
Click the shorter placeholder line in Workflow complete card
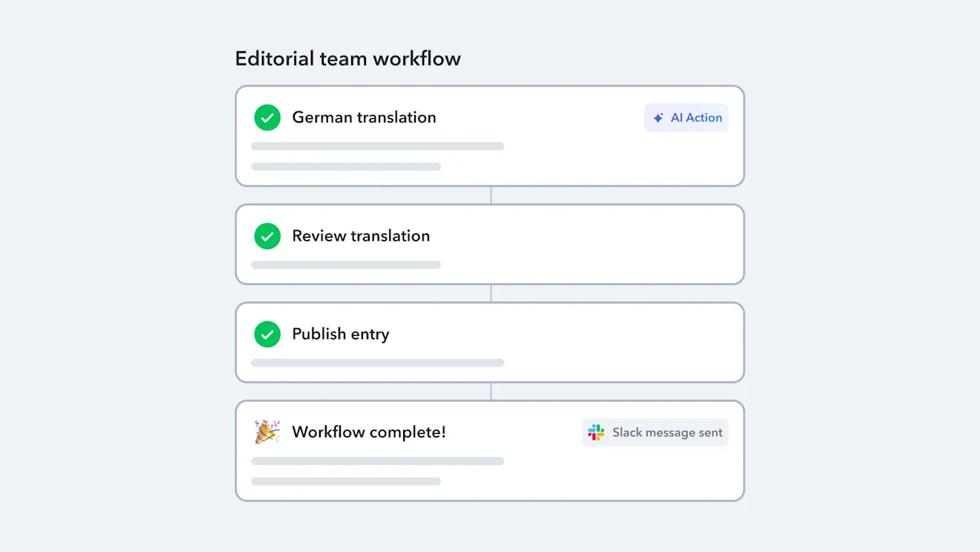346,482
